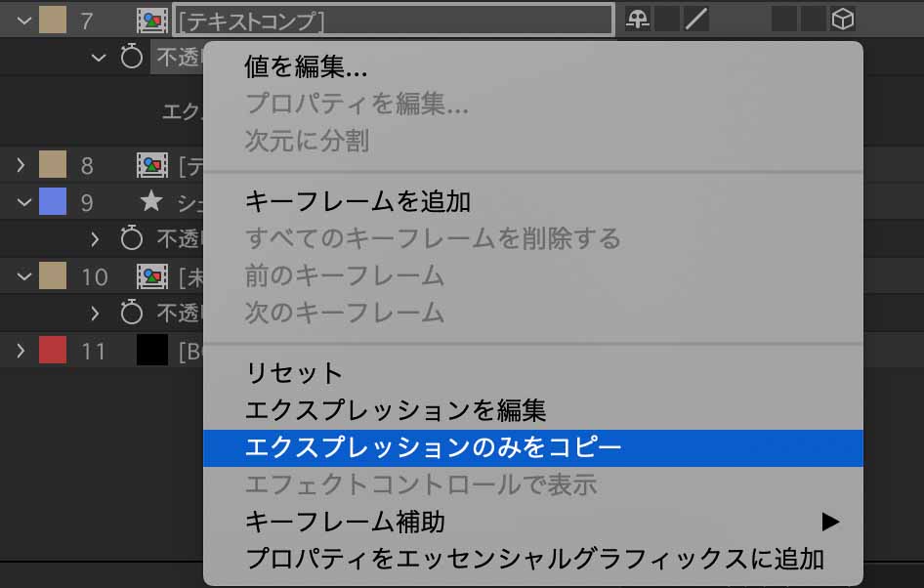
Task: Collapse the opacity property under layer 7
Action: pyautogui.click(x=99, y=58)
